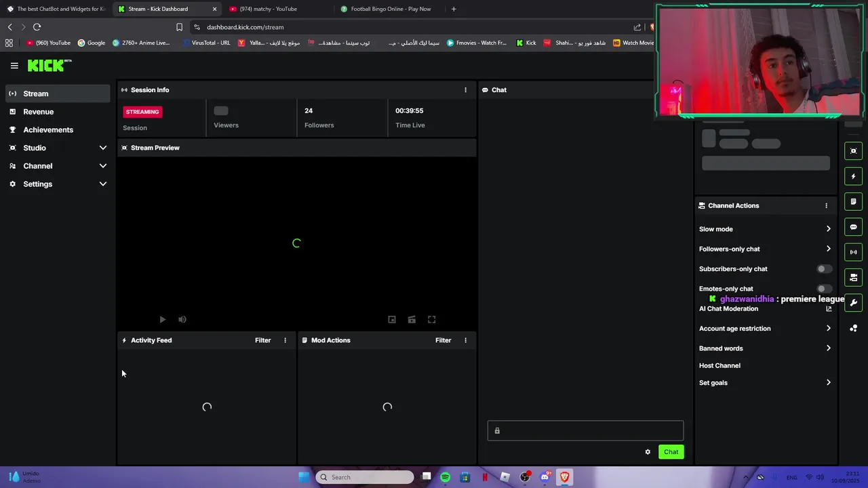Reload the browser page
Image resolution: width=868 pixels, height=488 pixels.
click(x=37, y=27)
